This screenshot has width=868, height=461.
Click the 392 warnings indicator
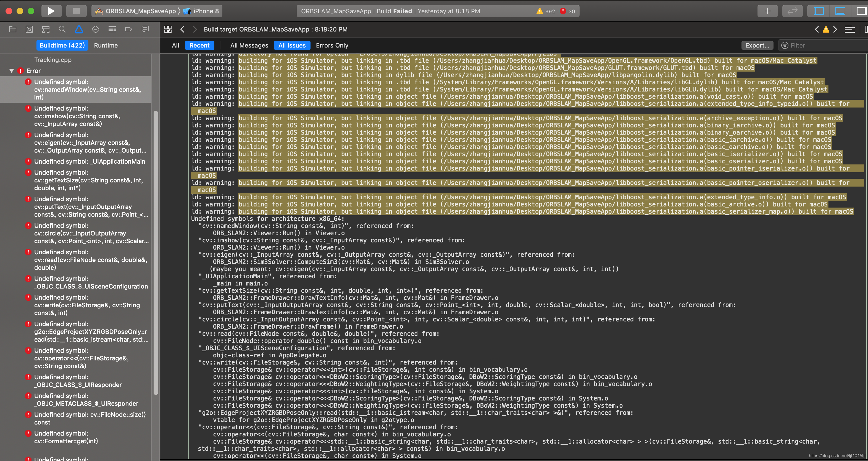tap(546, 11)
